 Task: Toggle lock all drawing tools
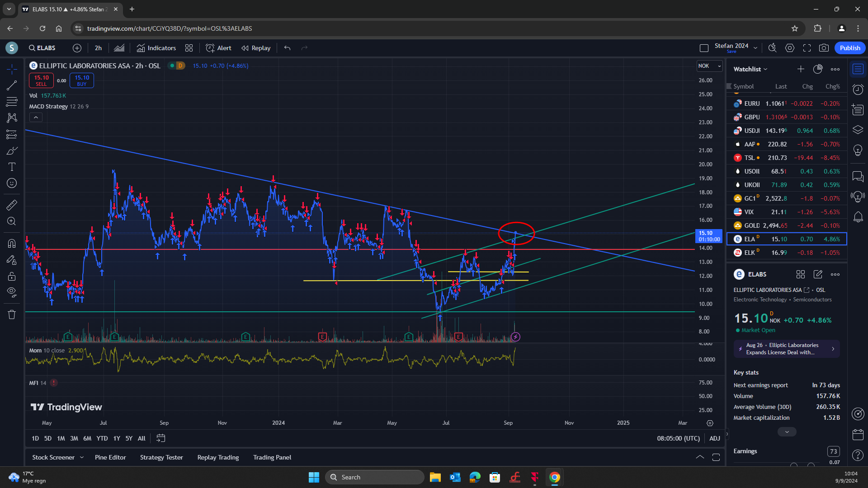12,276
